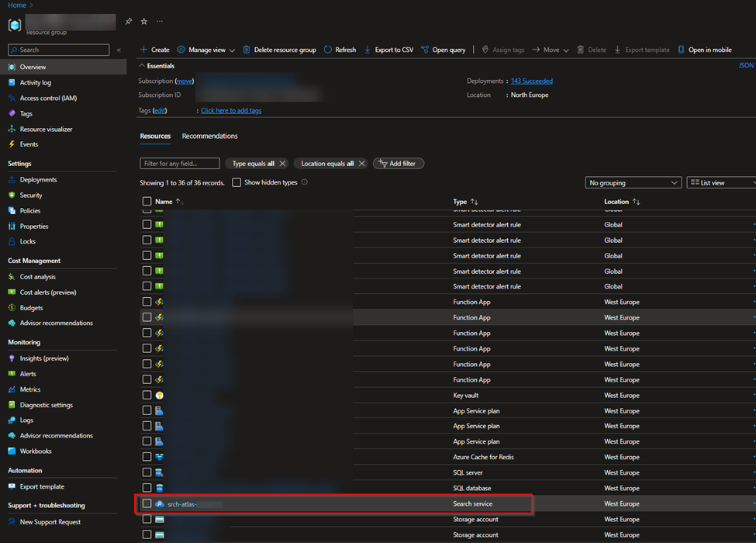756x543 pixels.
Task: Click the Filter for any field input
Action: pos(180,164)
